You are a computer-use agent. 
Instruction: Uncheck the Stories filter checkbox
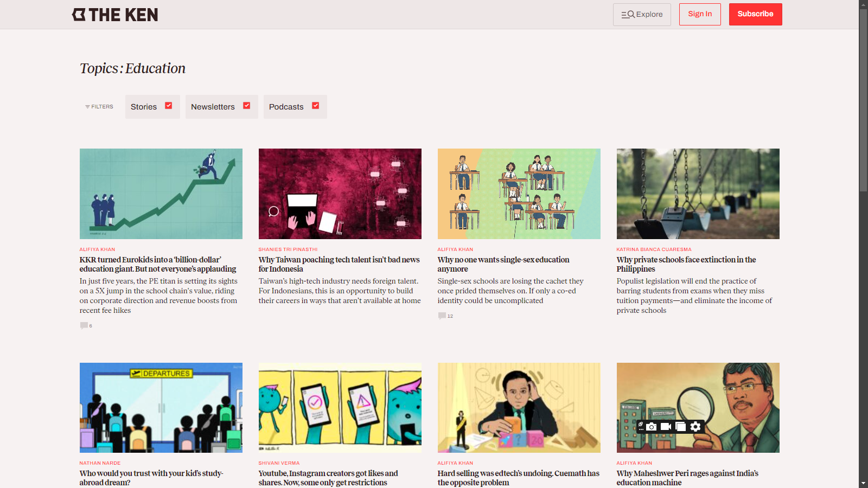pos(169,106)
